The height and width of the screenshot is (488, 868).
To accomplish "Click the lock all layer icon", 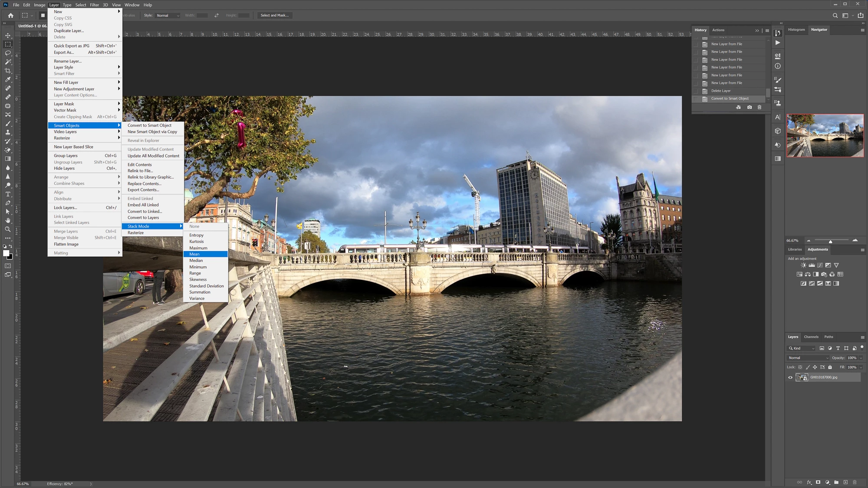I will [830, 367].
